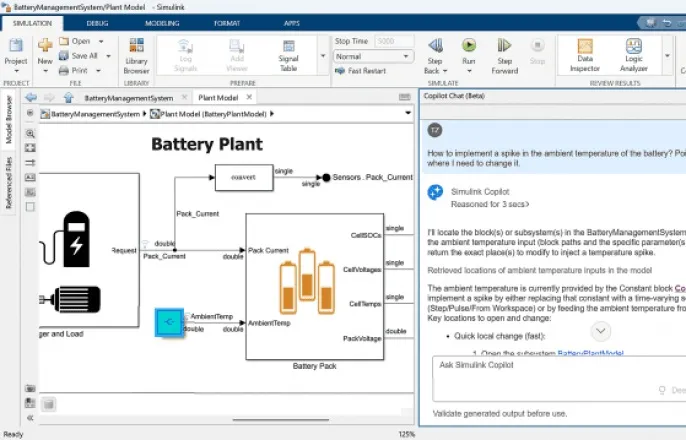
Task: Click the area rectangle palette icon
Action: tap(30, 206)
